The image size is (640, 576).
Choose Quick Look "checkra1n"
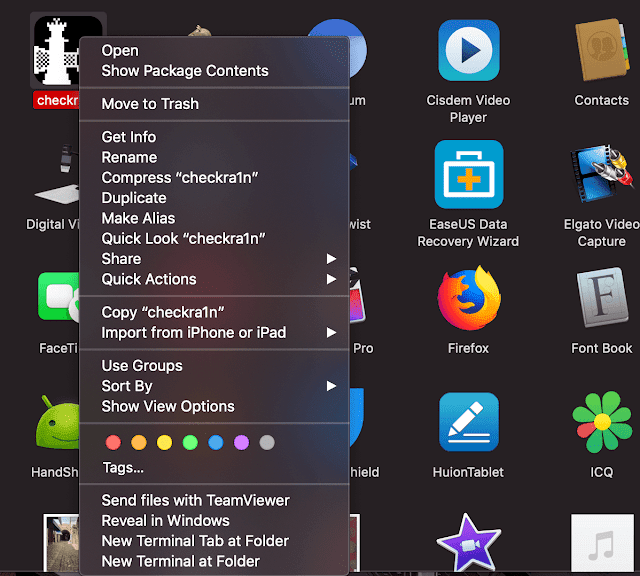(214, 239)
